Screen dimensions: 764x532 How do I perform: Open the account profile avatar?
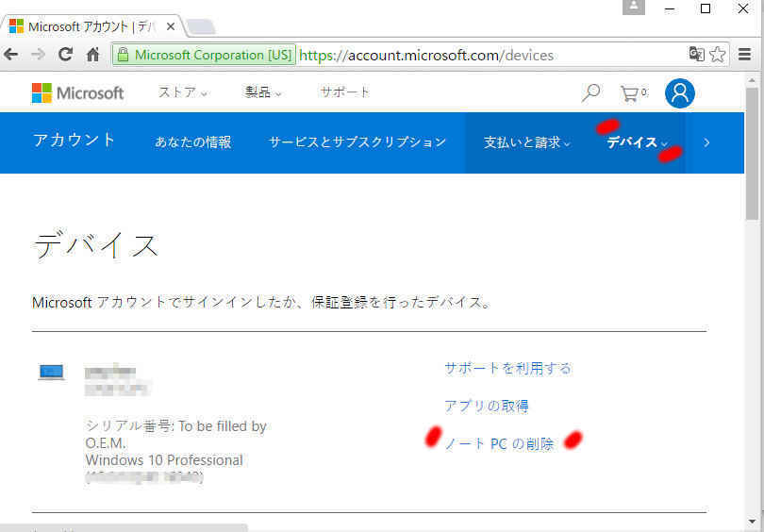pos(680,93)
